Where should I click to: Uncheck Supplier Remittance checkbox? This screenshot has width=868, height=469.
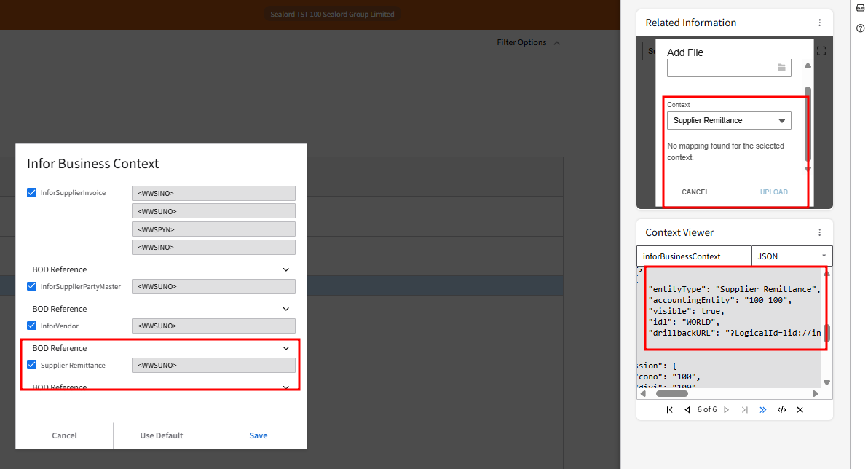click(x=31, y=365)
